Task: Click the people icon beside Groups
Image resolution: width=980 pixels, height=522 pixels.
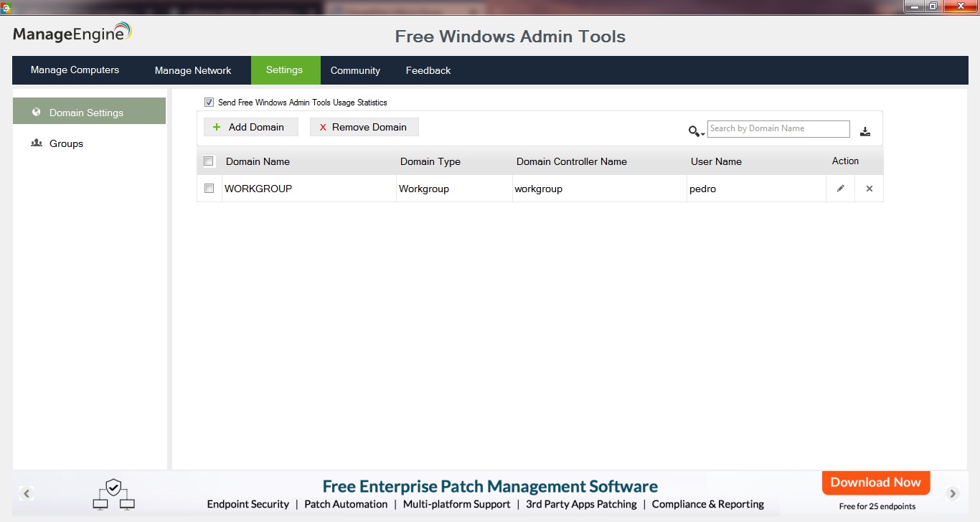Action: [37, 143]
